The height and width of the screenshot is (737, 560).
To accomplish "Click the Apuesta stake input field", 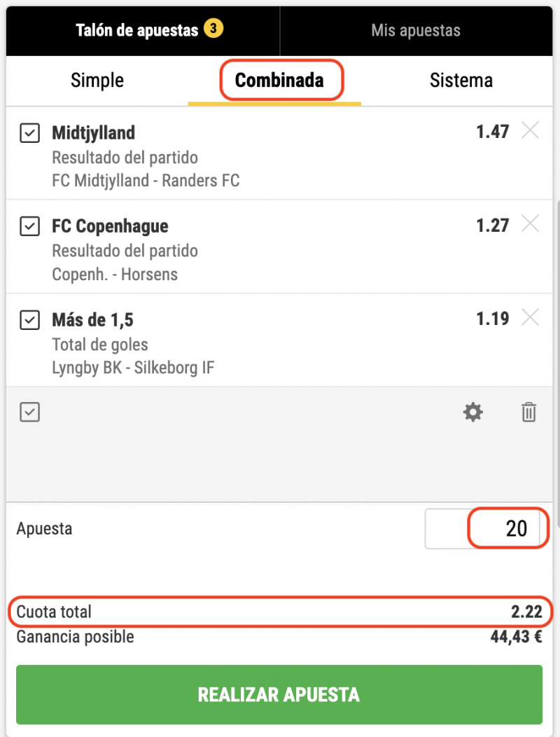I will click(486, 529).
